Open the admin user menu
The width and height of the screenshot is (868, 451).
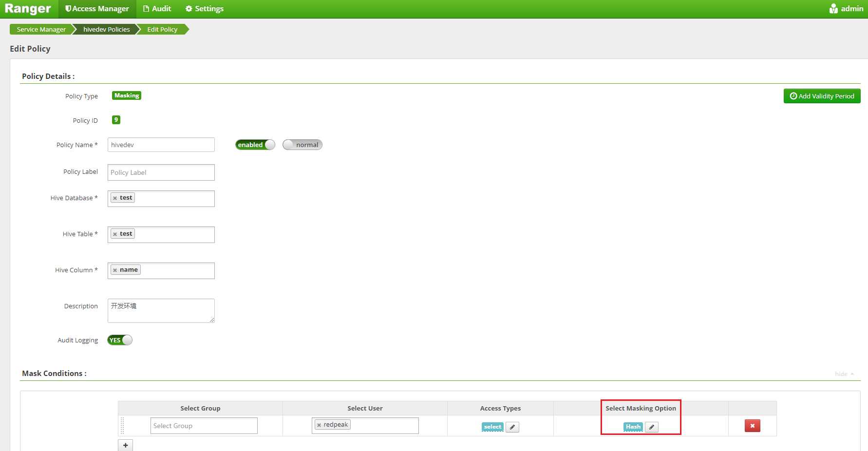click(846, 9)
